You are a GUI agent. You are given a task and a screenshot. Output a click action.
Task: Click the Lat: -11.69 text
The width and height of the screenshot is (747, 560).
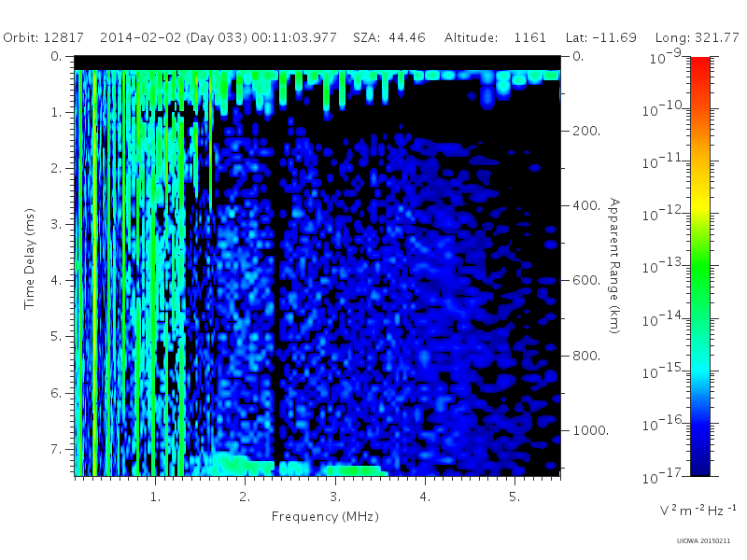pyautogui.click(x=600, y=37)
